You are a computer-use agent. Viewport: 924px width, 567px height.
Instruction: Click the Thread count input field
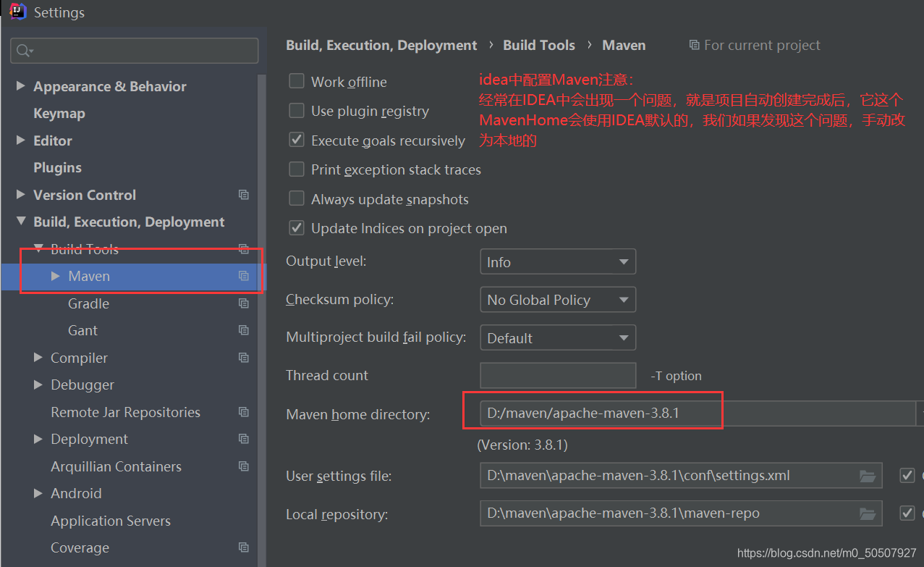[x=558, y=375]
